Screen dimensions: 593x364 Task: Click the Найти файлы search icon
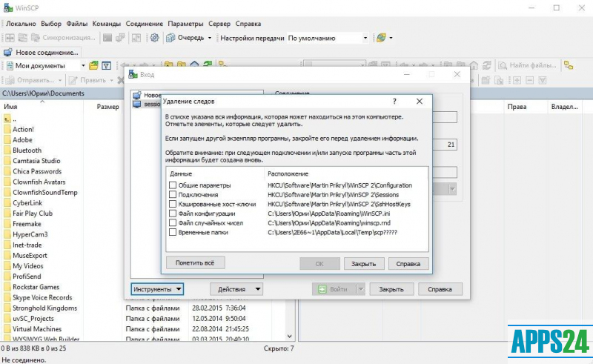click(x=503, y=65)
